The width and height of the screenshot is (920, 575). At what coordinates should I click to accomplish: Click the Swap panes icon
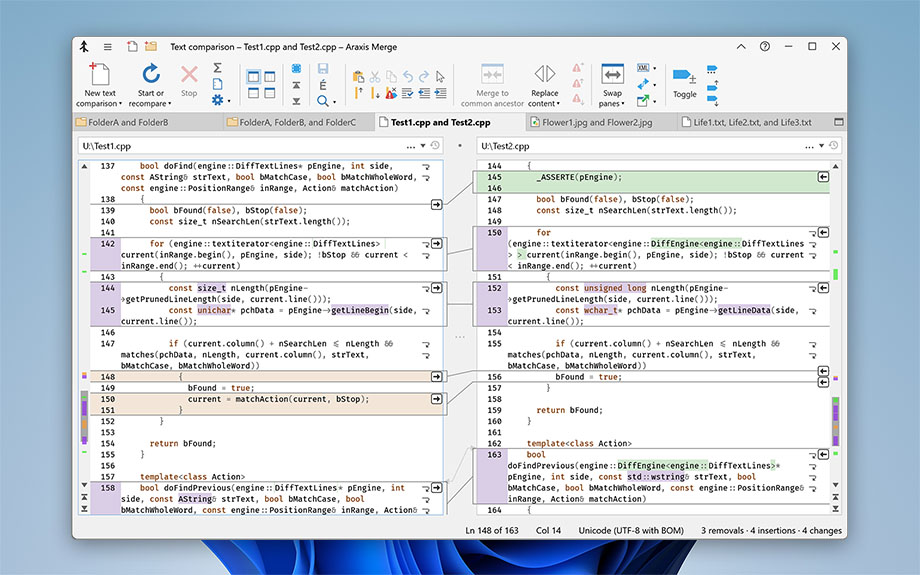[x=612, y=75]
